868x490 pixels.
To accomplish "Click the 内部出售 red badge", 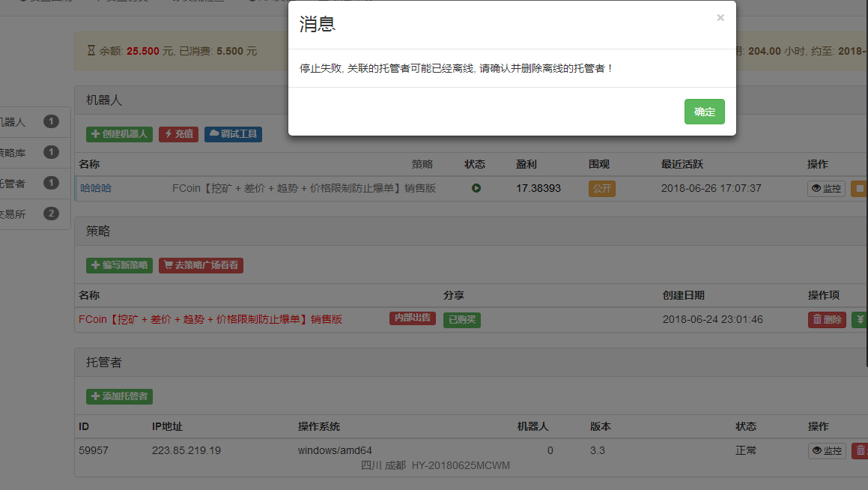I will coord(413,318).
